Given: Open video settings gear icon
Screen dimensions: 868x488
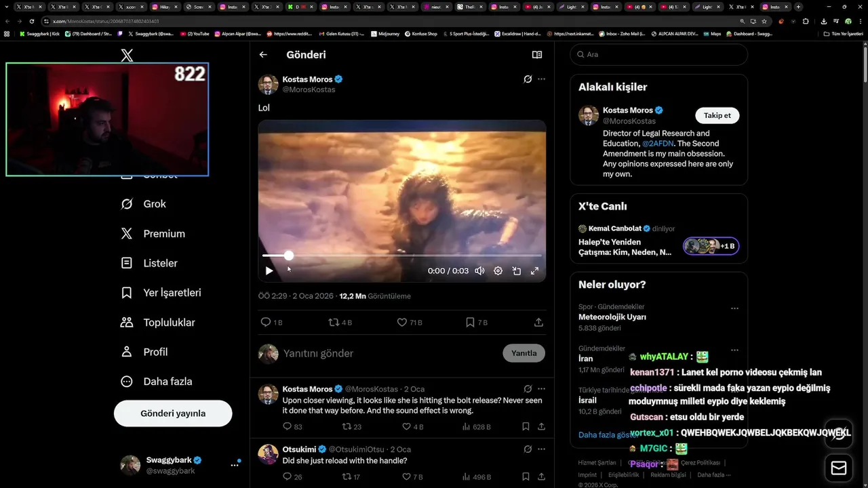Looking at the screenshot, I should [x=498, y=270].
